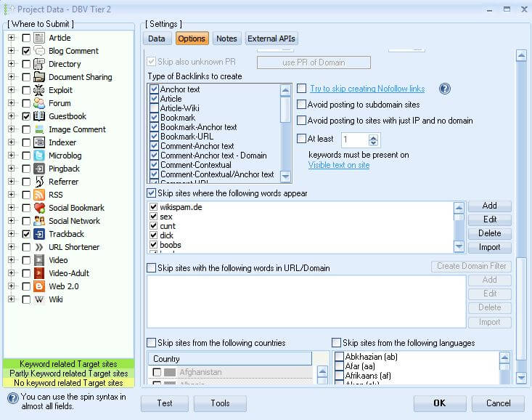This screenshot has width=532, height=420.
Task: Click the RSS feed icon
Action: click(39, 195)
